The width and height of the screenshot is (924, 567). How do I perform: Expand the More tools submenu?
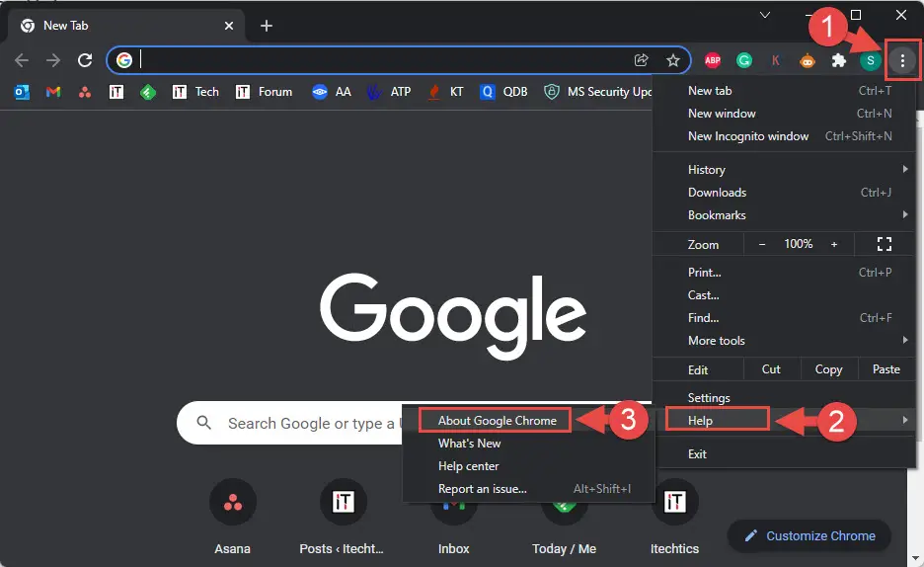(785, 341)
